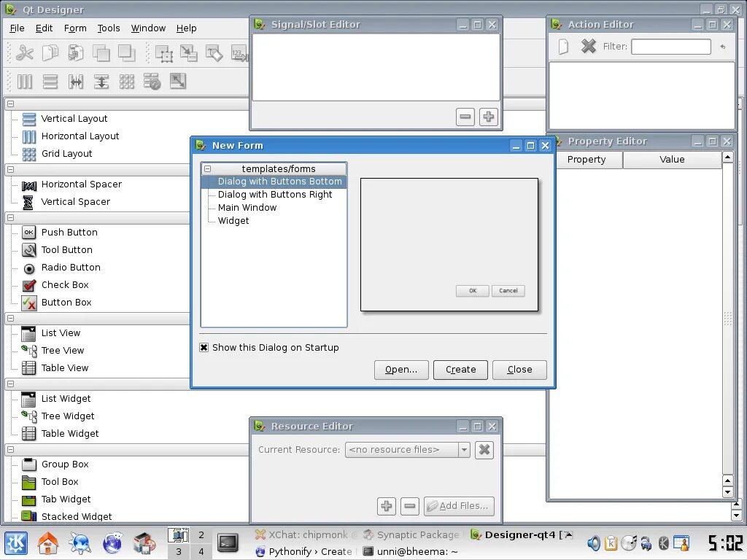Select the Edit Buddies mode icon
This screenshot has height=560, width=747.
coord(214,52)
